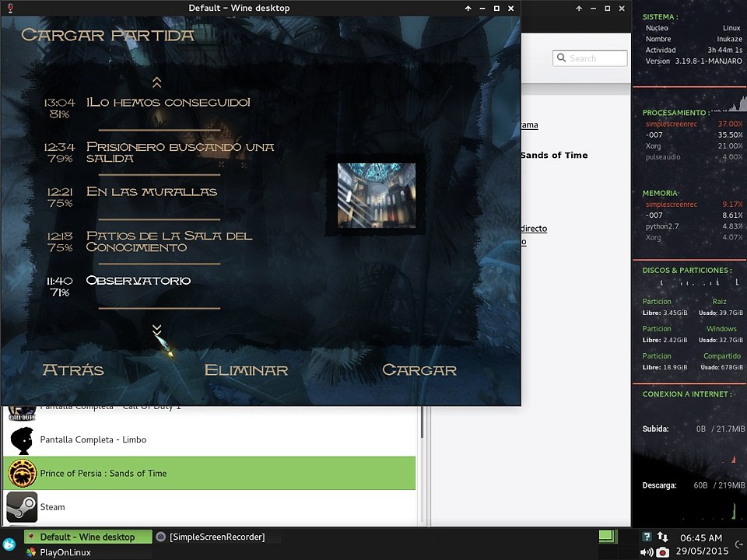Click the red camera recorder tray icon
Screen dimensions: 747x560
click(x=662, y=552)
